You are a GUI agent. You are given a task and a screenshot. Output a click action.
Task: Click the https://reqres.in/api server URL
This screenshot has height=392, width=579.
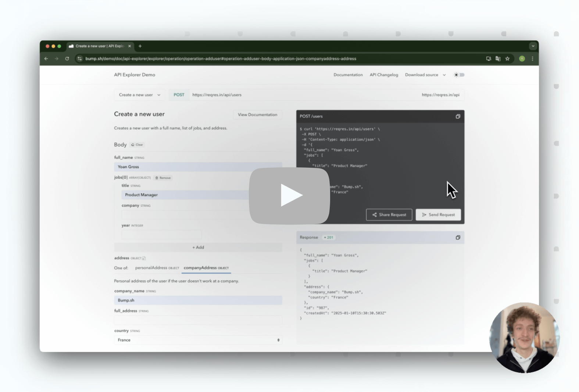click(x=440, y=95)
